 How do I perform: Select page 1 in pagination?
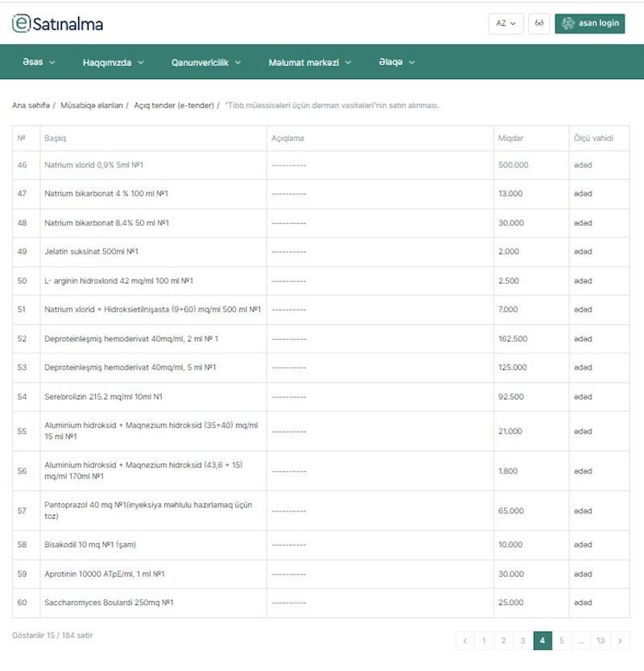pos(484,641)
